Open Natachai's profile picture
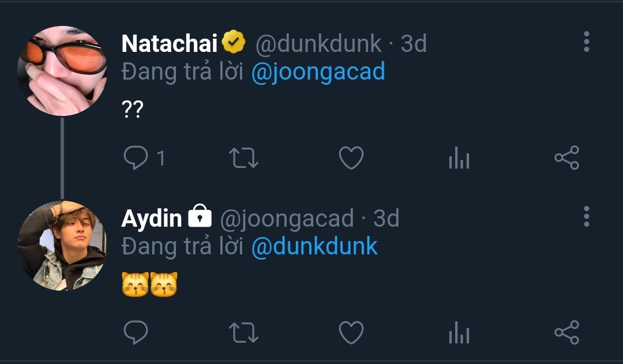 (x=62, y=70)
